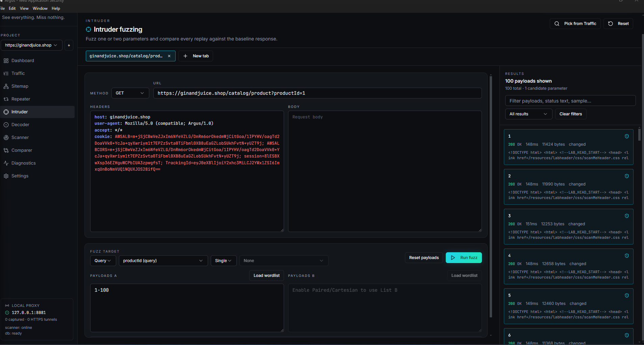Click the New tab button
The image size is (644, 345).
tap(196, 56)
